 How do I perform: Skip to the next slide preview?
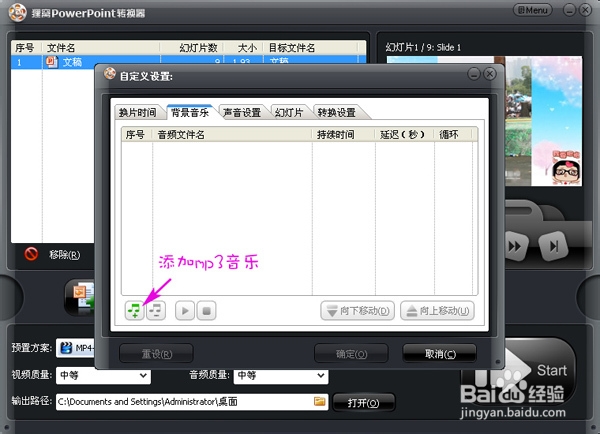tap(553, 246)
